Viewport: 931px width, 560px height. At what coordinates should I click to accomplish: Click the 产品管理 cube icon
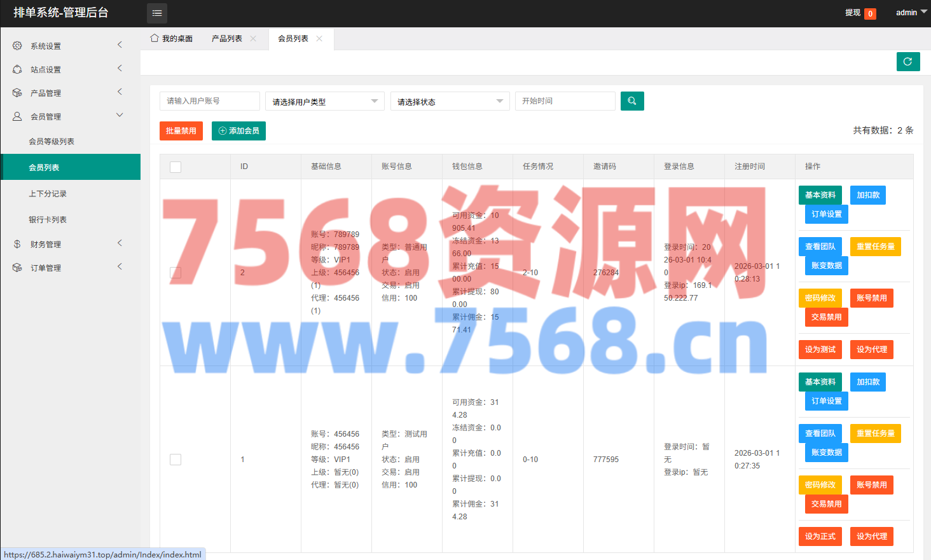click(17, 93)
